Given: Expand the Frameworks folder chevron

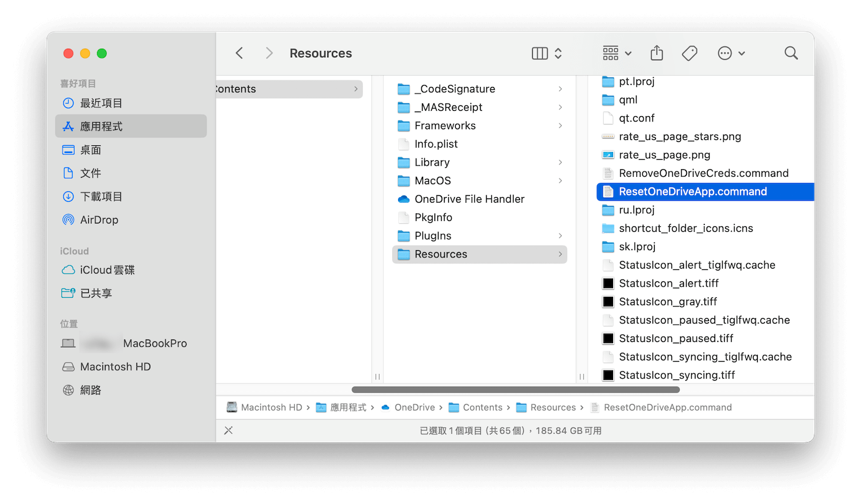Looking at the screenshot, I should tap(560, 126).
